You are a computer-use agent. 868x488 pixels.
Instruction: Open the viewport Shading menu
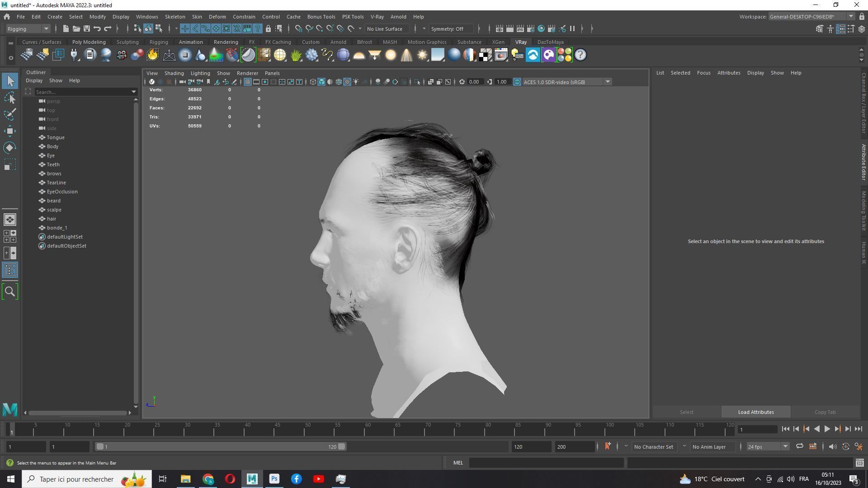pos(174,73)
